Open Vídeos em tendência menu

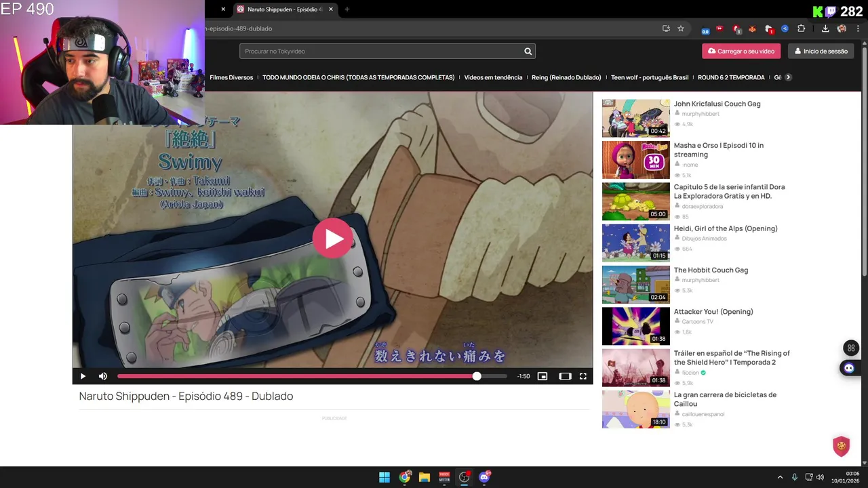coord(493,77)
